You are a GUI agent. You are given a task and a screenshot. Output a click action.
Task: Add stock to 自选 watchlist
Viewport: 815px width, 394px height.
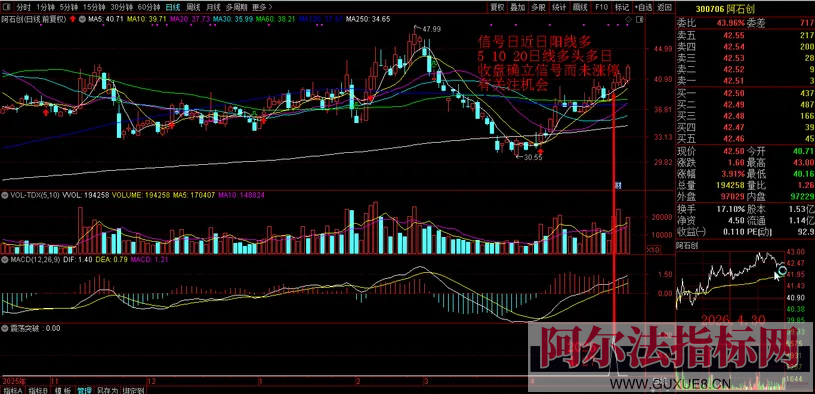643,7
